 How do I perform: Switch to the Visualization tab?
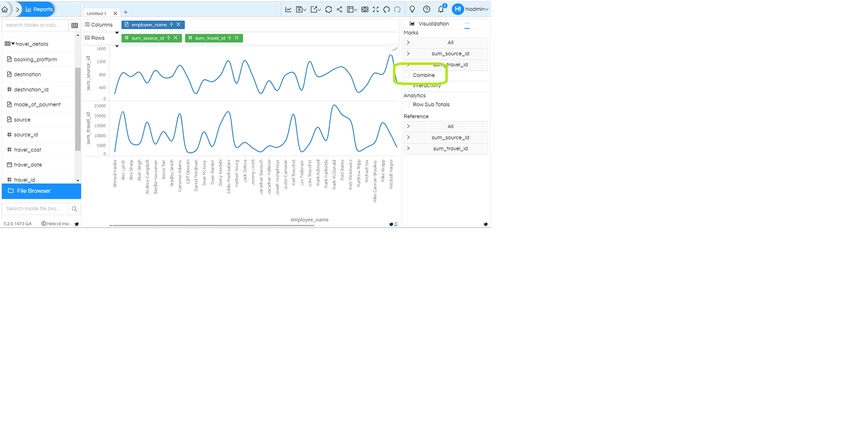pyautogui.click(x=429, y=24)
